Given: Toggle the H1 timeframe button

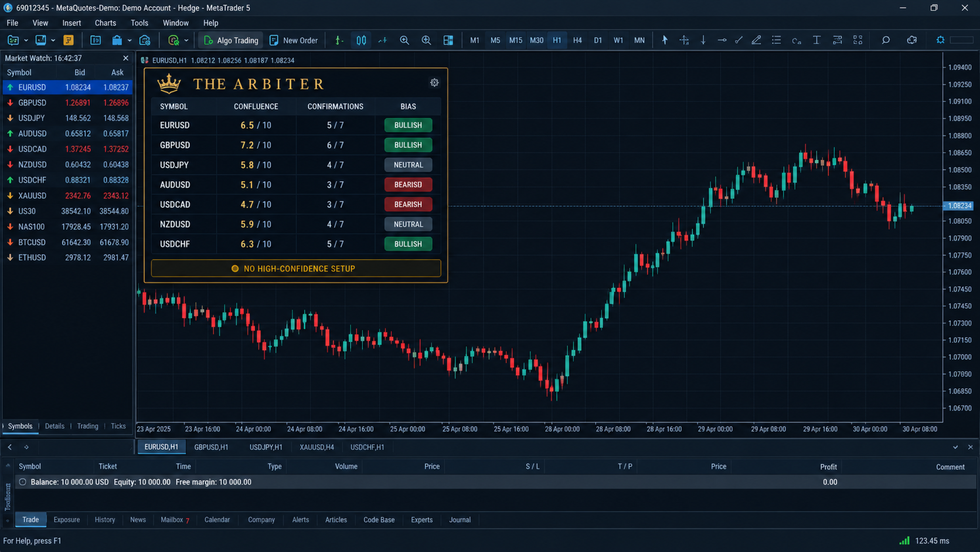Looking at the screenshot, I should tap(556, 40).
